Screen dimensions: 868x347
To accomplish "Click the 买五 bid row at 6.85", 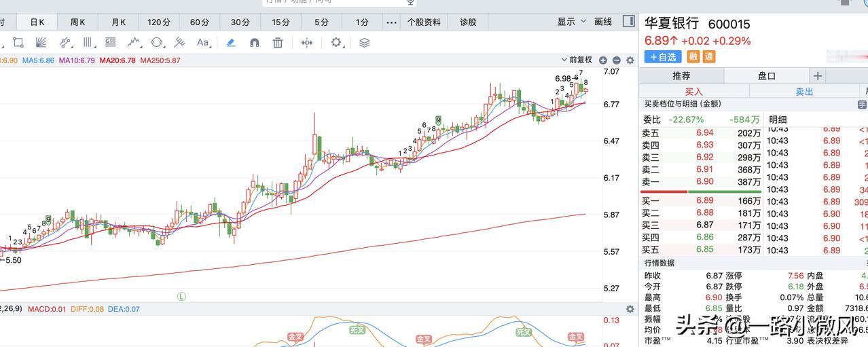I will (702, 250).
